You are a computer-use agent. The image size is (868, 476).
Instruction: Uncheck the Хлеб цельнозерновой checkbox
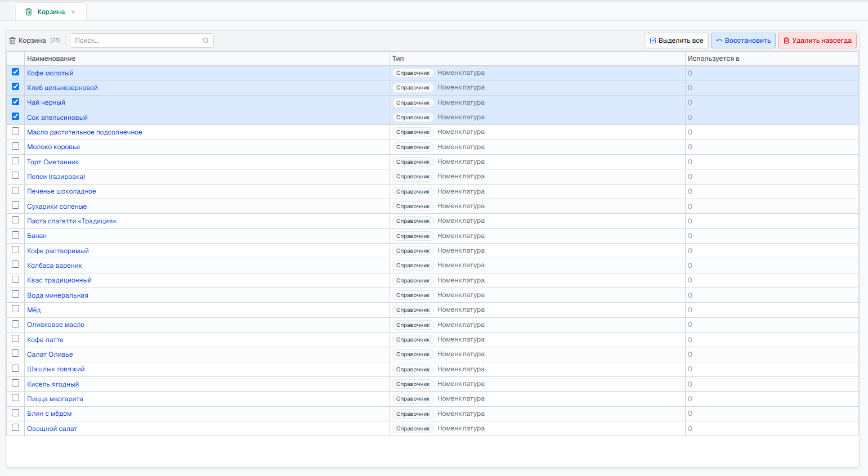pos(16,87)
